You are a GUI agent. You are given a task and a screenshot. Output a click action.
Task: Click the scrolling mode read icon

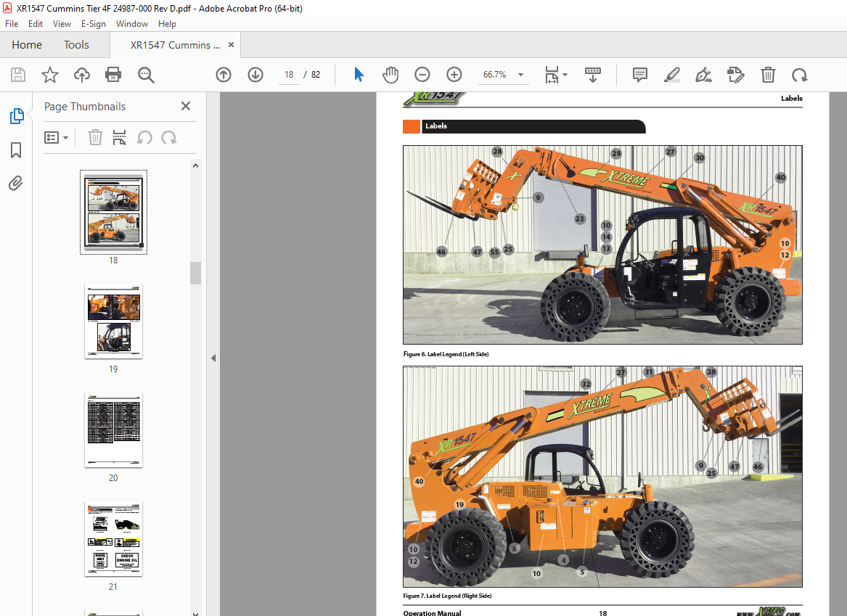592,75
